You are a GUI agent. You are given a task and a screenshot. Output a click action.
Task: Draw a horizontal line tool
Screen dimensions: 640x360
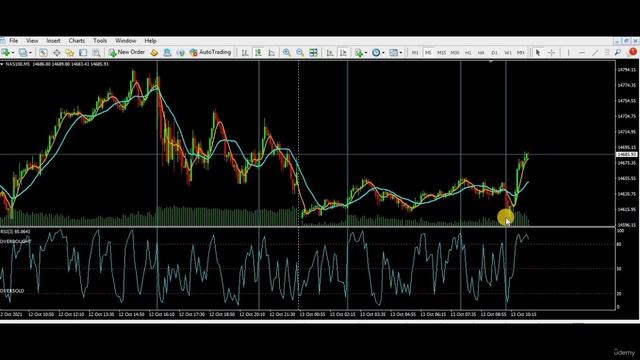582,53
